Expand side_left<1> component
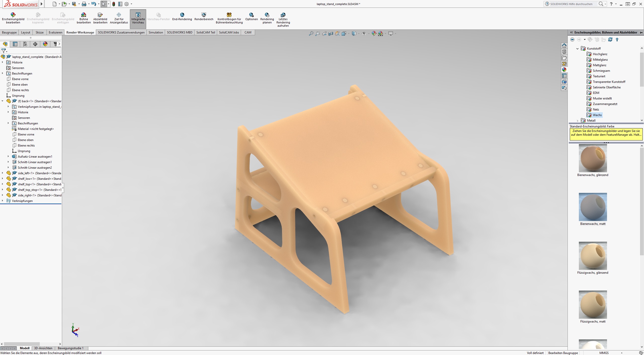 pos(3,173)
